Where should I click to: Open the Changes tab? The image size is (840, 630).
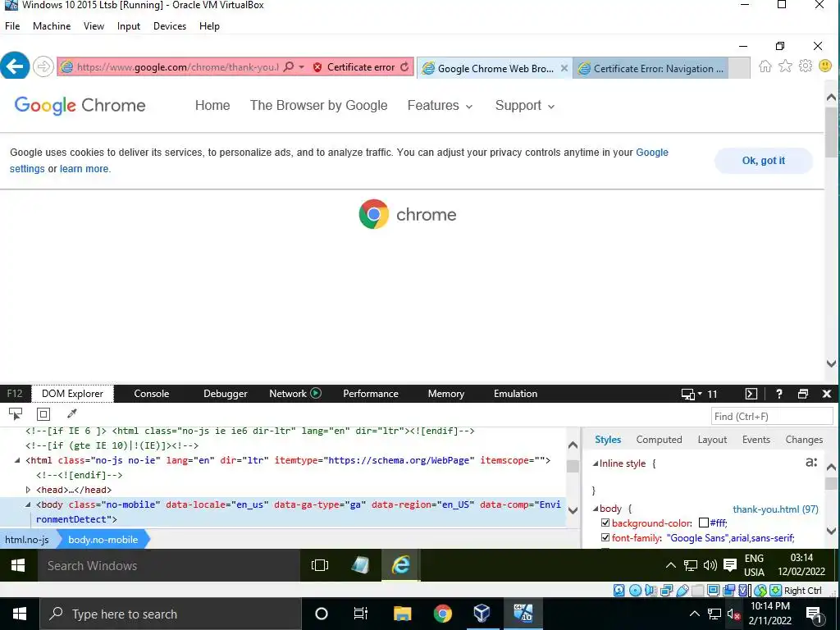coord(804,440)
